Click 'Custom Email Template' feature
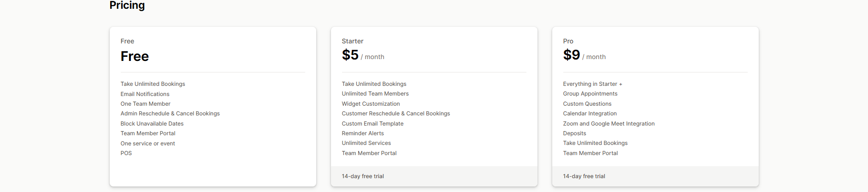The width and height of the screenshot is (868, 192). click(x=372, y=124)
